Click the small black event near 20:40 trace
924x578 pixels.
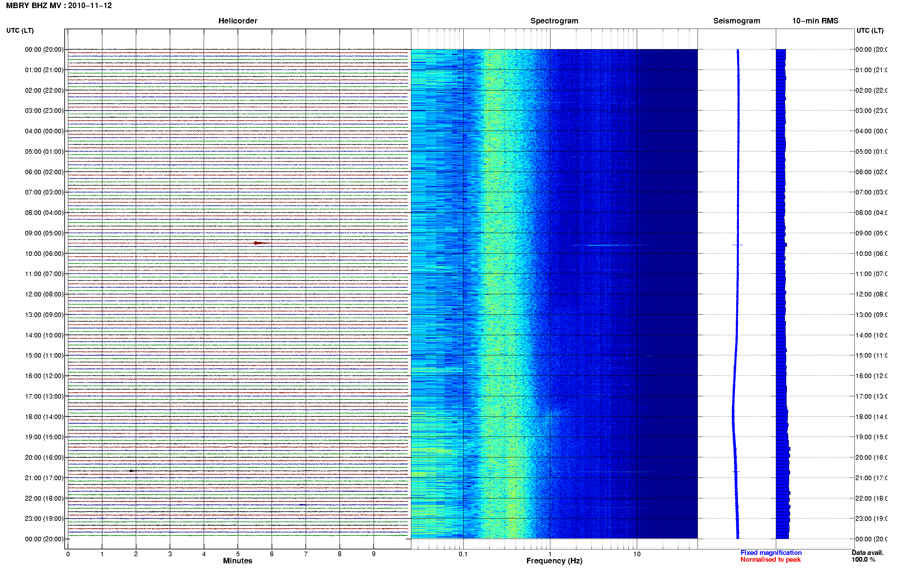[132, 471]
